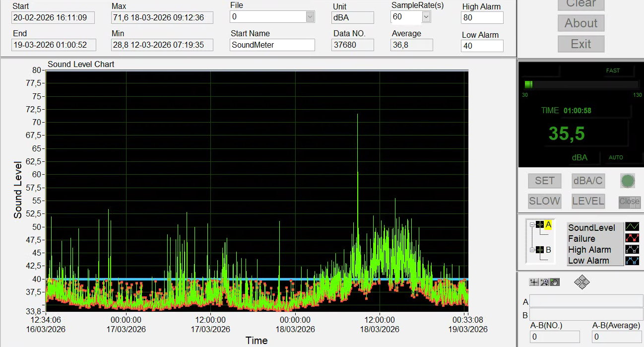
Task: Choose the hand pan tool
Action: coord(554,282)
